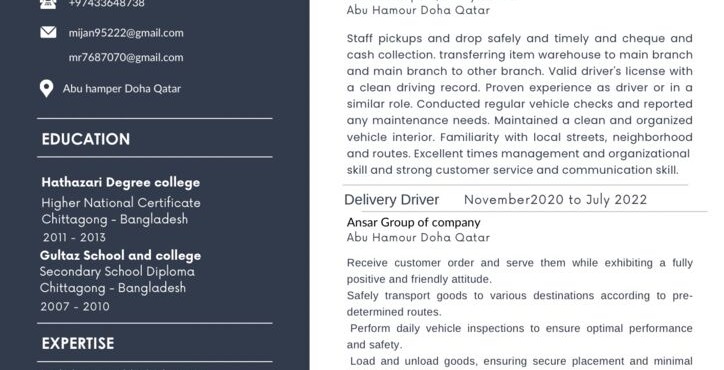Screen dimensions: 724x370
Task: Select the 2011 - 2013 date range
Action: pyautogui.click(x=74, y=237)
